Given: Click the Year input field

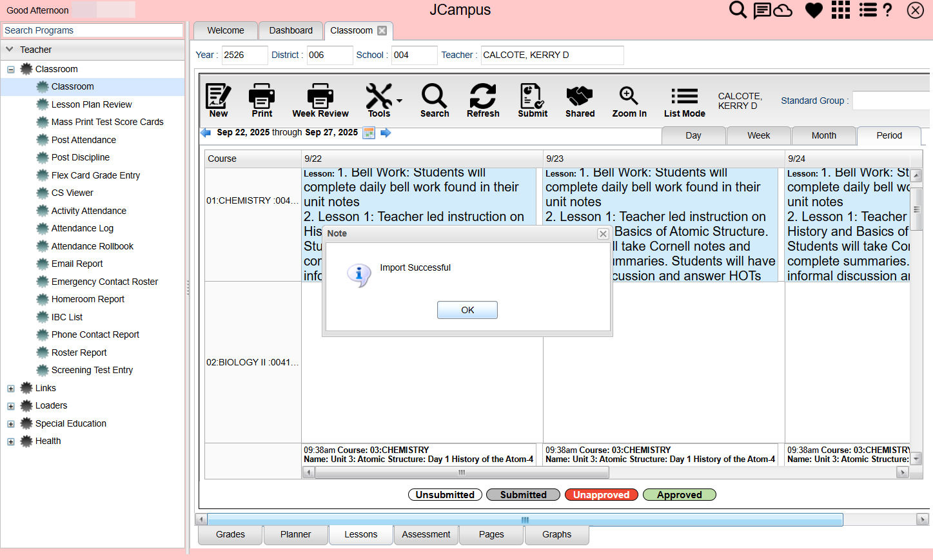Looking at the screenshot, I should pos(244,55).
